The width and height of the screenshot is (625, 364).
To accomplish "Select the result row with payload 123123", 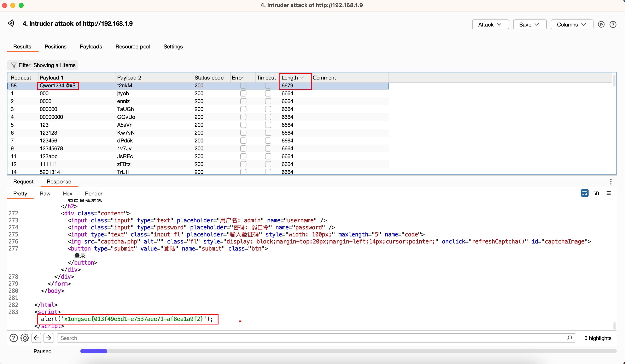I will tap(198, 133).
